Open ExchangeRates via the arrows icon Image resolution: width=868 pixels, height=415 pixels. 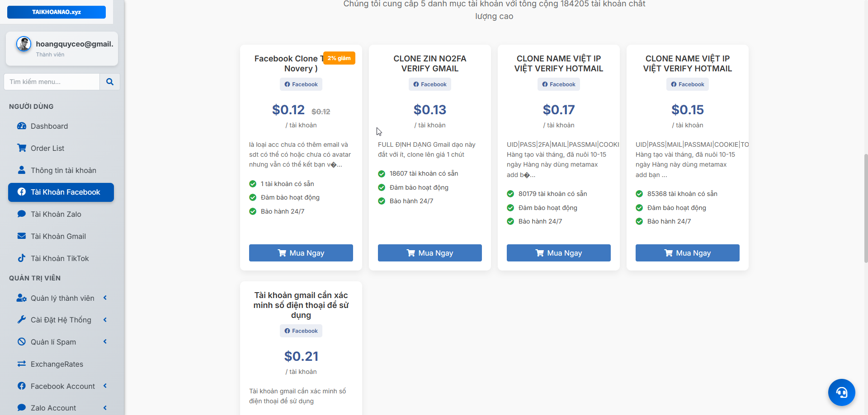(x=21, y=364)
